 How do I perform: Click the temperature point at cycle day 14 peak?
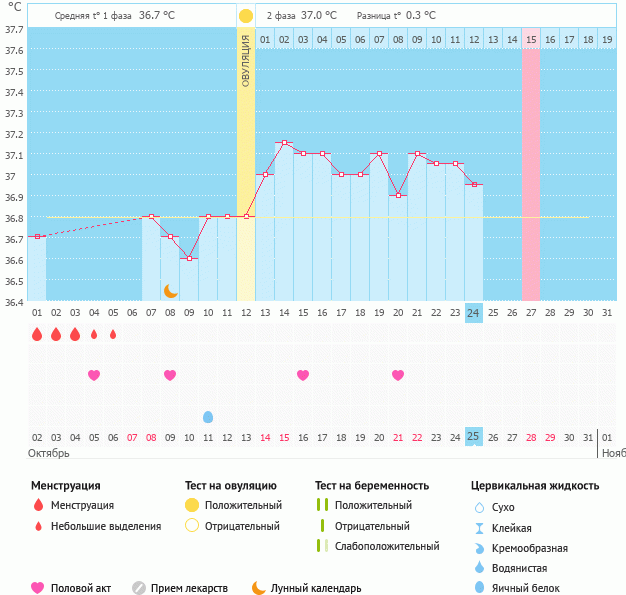[284, 143]
